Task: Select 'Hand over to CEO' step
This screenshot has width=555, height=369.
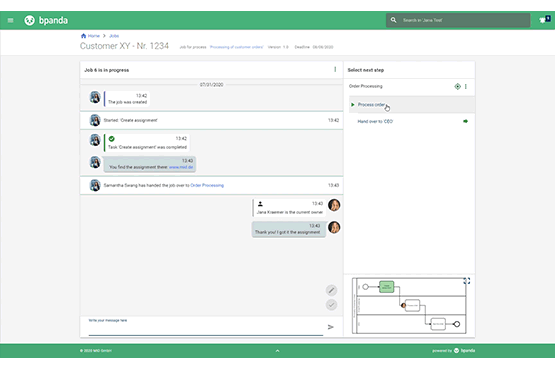Action: tap(375, 121)
